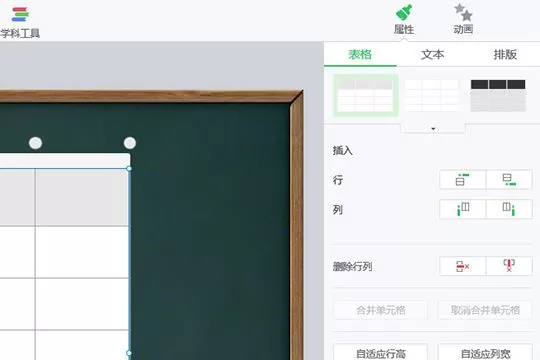Switch to the 表格 tab

360,54
